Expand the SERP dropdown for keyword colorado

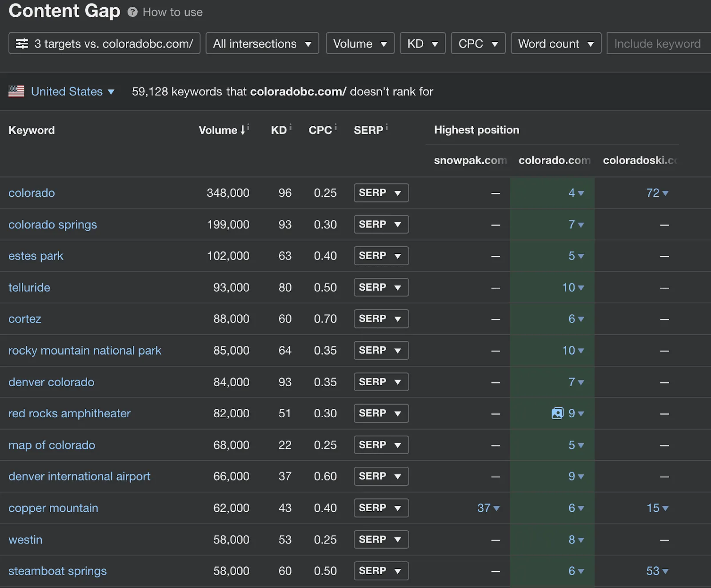381,193
